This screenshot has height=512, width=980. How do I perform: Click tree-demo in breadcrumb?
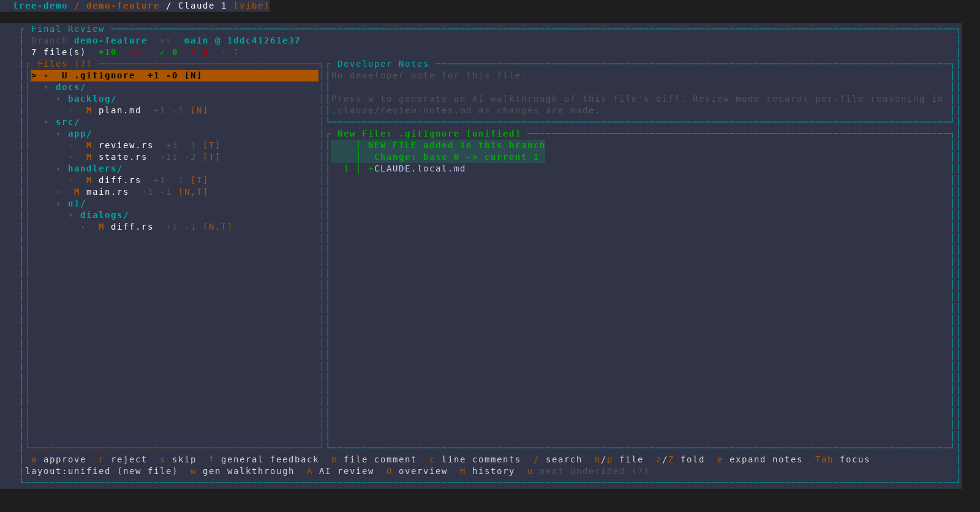[x=40, y=6]
